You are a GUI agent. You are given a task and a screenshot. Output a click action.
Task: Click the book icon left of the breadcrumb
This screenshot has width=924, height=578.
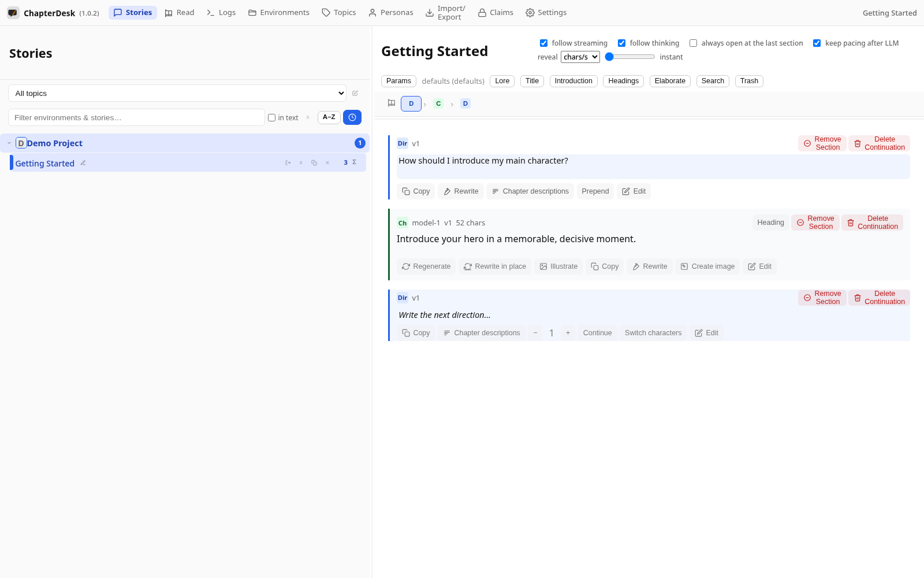[x=392, y=103]
